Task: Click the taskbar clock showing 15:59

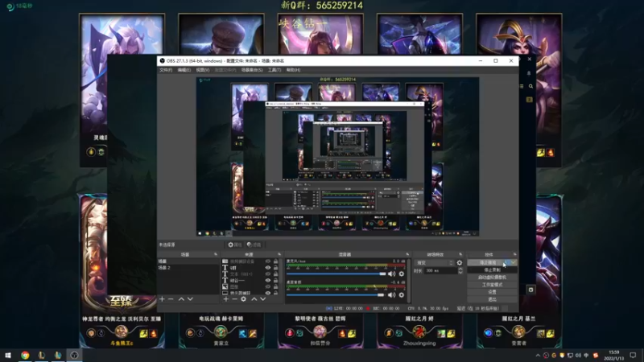Action: 613,355
